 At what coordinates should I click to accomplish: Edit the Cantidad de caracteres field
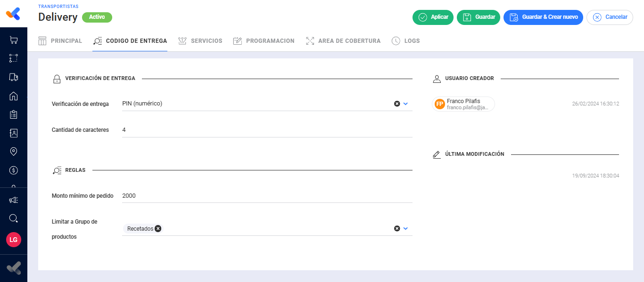pyautogui.click(x=267, y=130)
